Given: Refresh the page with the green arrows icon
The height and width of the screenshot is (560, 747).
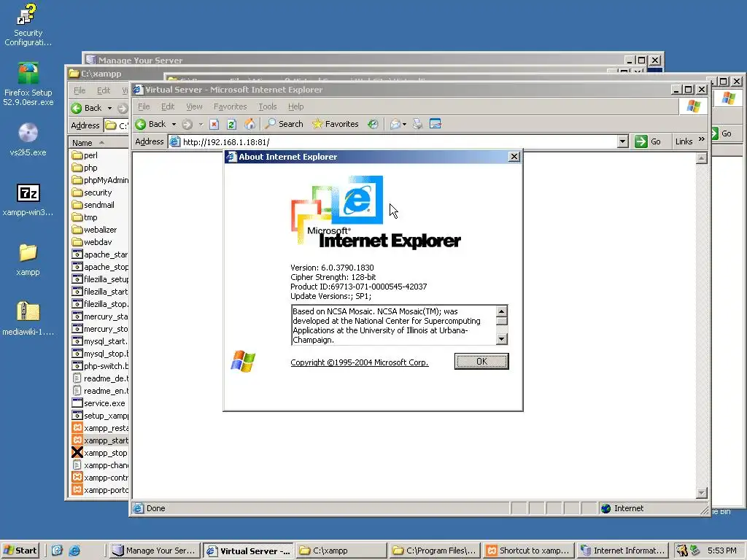Looking at the screenshot, I should [231, 124].
